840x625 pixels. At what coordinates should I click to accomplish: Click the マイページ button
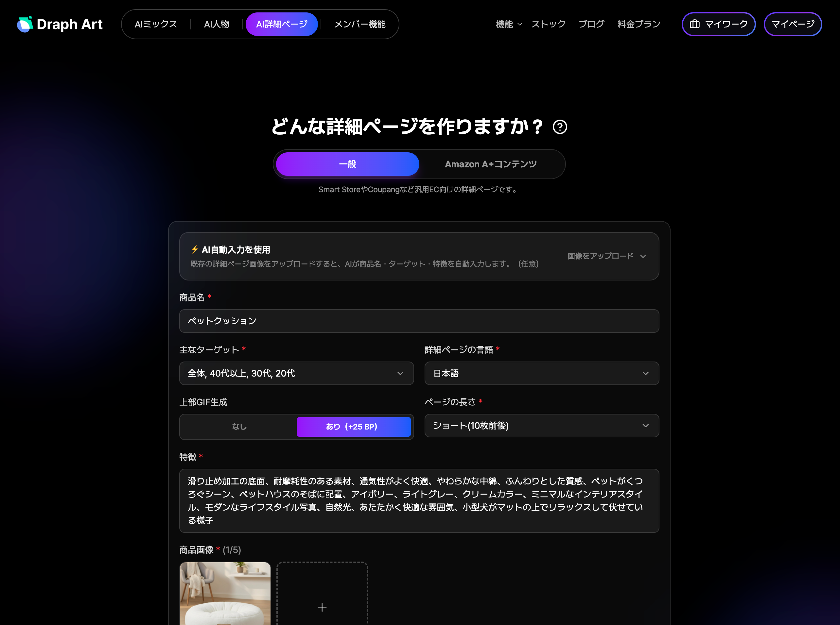tap(793, 24)
